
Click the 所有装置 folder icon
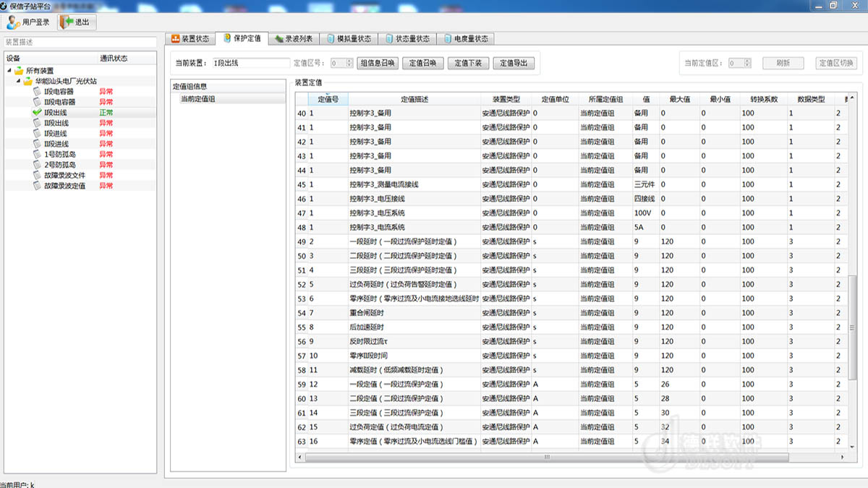point(19,71)
